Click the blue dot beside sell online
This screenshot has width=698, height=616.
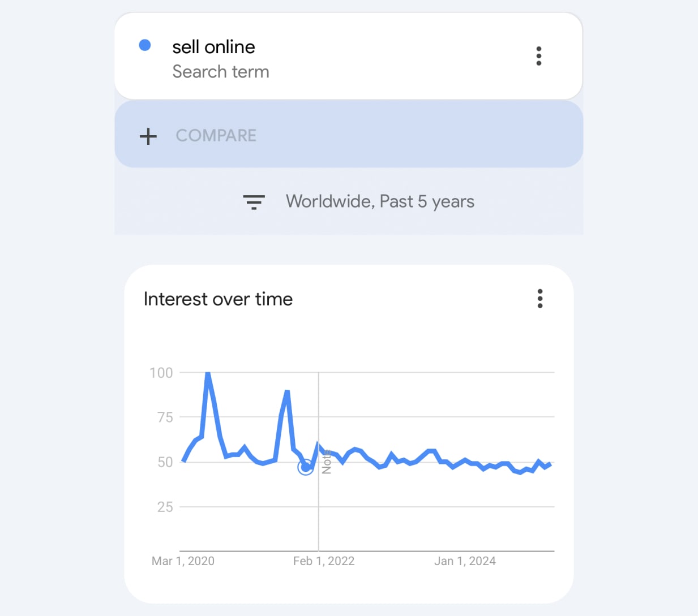click(x=145, y=45)
